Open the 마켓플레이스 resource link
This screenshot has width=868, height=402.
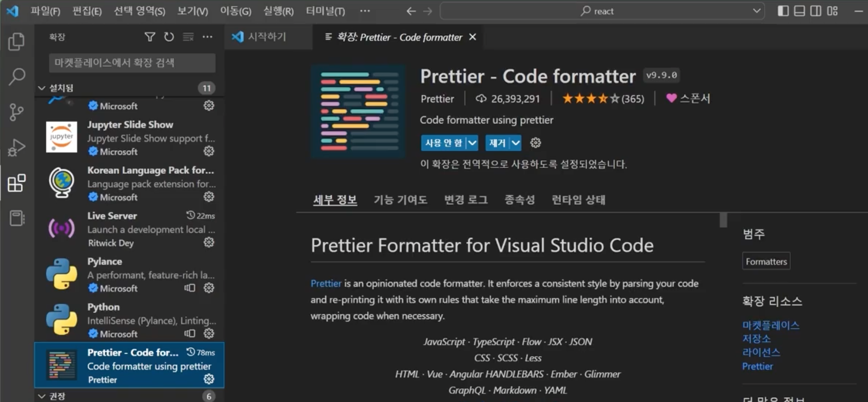click(x=771, y=325)
